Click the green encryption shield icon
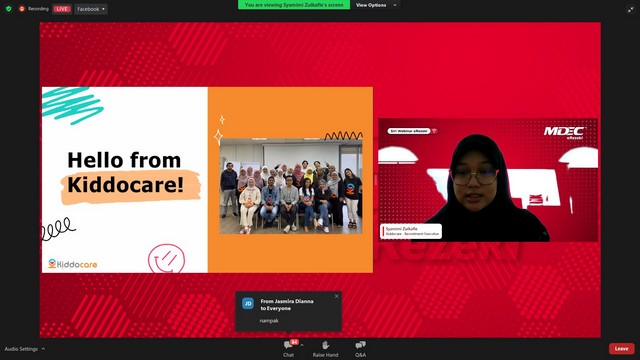The image size is (640, 360). point(9,9)
